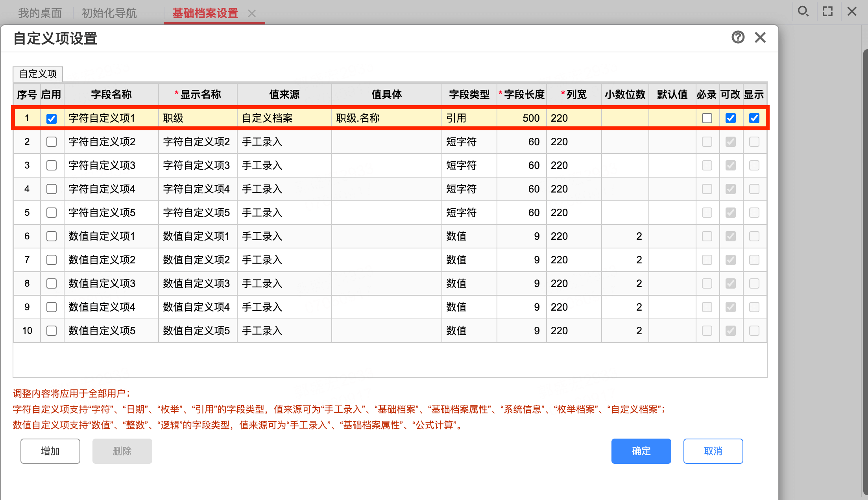The width and height of the screenshot is (868, 500).
Task: Uncheck 启用 for 字符自定义项1
Action: [52, 119]
